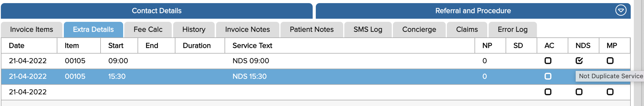The width and height of the screenshot is (644, 106).
Task: Open the History tab
Action: point(194,29)
